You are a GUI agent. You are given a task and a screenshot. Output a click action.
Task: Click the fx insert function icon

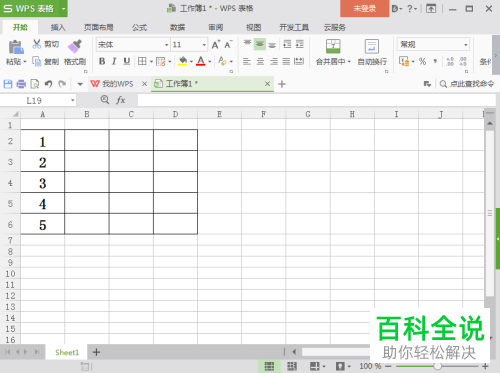(121, 100)
